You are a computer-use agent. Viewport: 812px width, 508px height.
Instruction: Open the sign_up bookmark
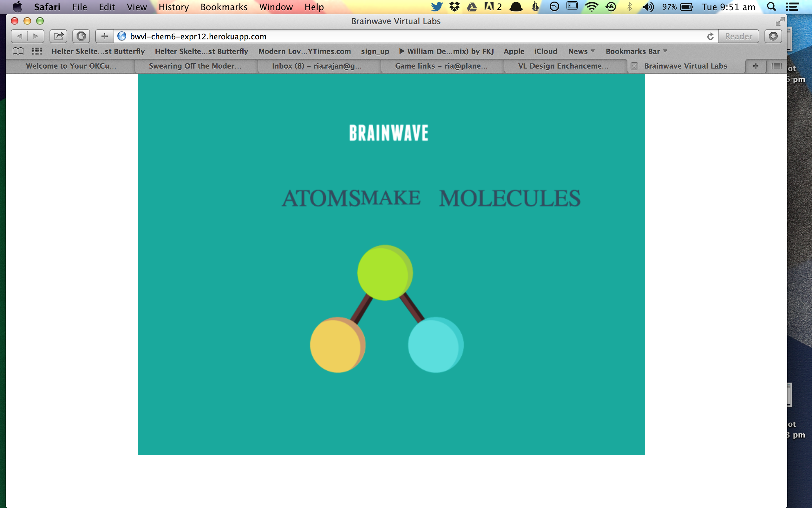[x=375, y=51]
